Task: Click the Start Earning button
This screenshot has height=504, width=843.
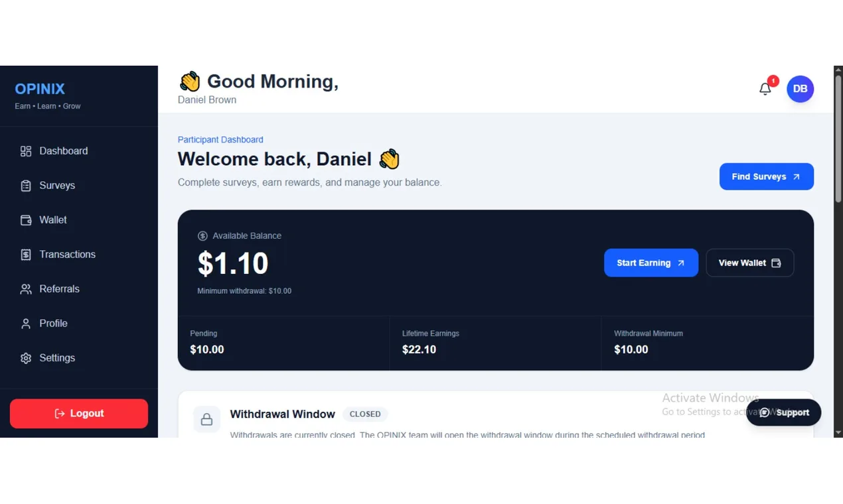Action: [x=651, y=263]
